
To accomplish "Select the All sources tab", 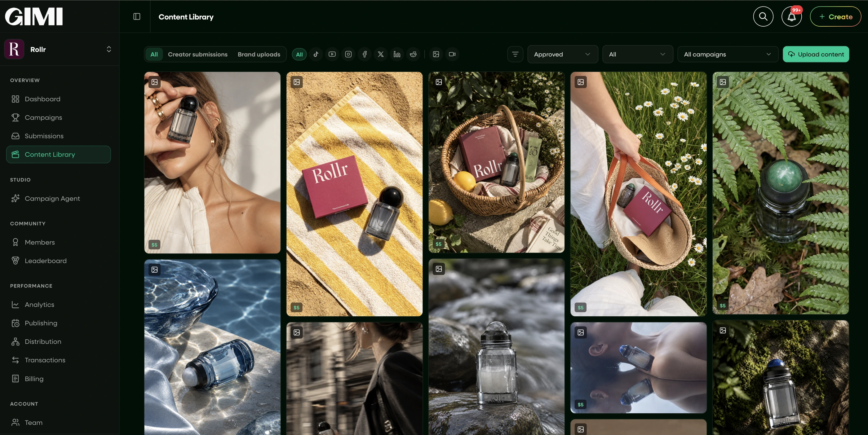I will pos(154,54).
